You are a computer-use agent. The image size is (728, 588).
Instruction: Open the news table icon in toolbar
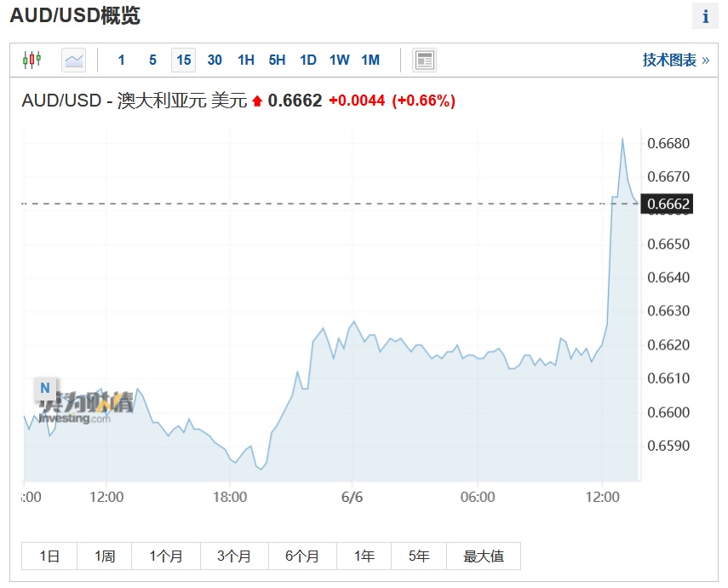click(424, 60)
